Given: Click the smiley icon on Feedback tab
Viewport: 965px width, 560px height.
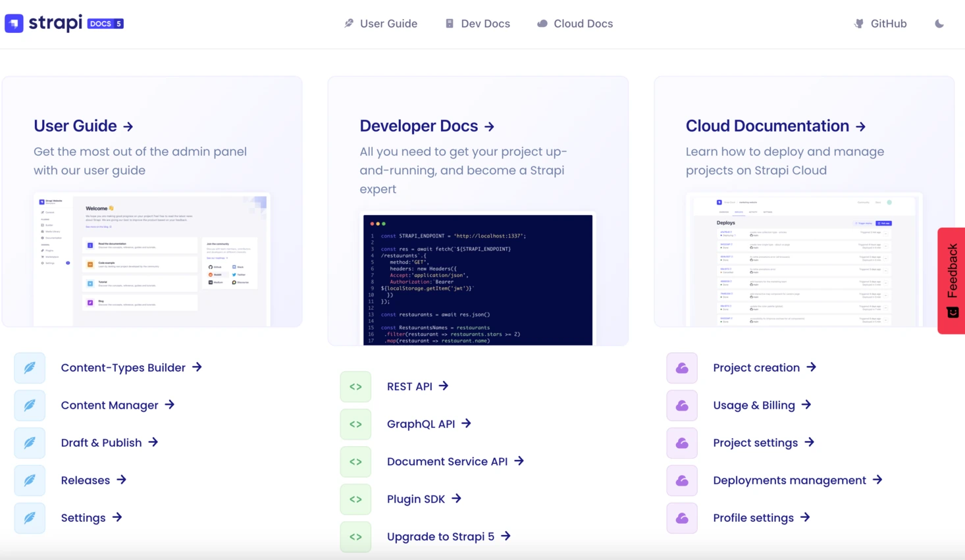Looking at the screenshot, I should (x=952, y=312).
